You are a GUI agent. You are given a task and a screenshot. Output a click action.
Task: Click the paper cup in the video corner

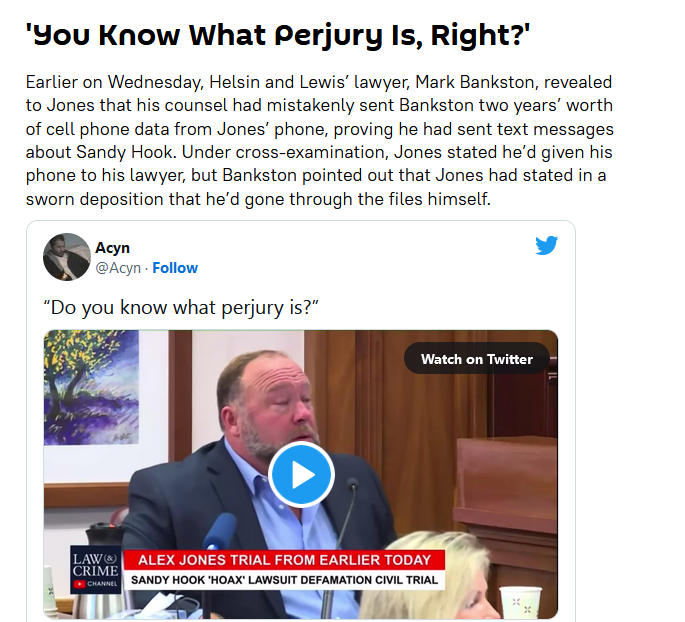point(520,603)
